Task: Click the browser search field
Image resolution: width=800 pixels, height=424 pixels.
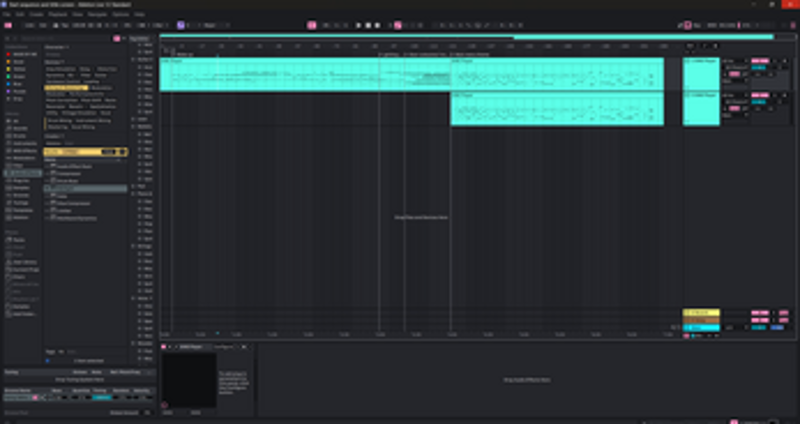Action: (64, 38)
